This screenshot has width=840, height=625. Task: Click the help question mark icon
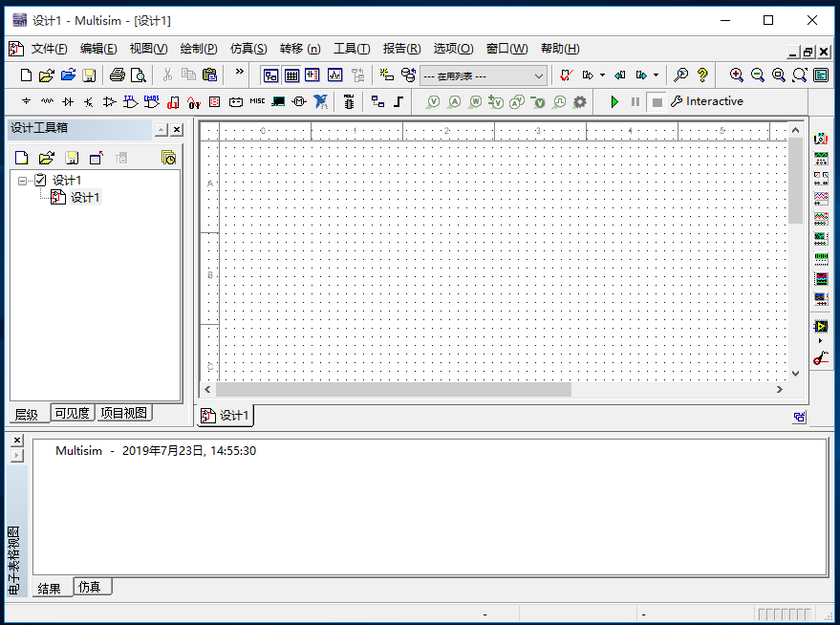click(x=702, y=75)
